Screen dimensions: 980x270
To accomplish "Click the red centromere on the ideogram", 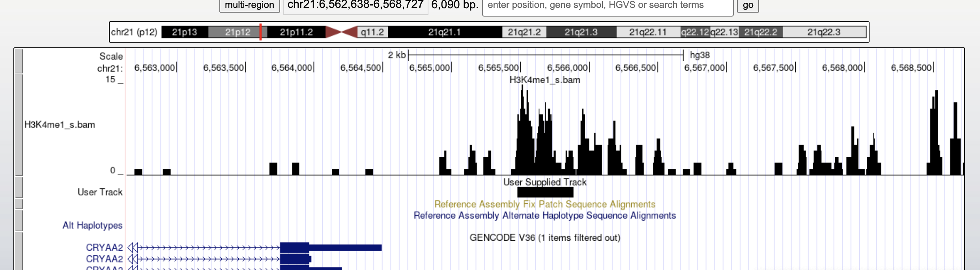I will coord(341,32).
